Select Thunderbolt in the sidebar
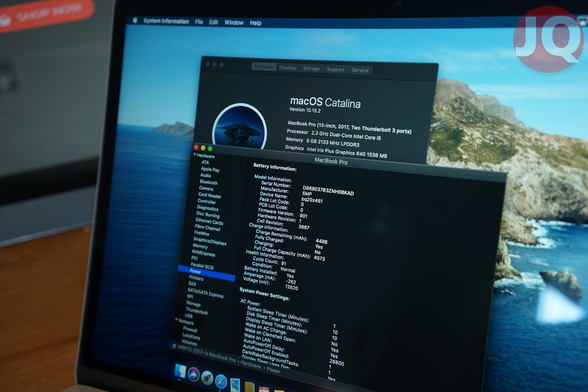Screen dimensions: 588x392 coord(196,311)
